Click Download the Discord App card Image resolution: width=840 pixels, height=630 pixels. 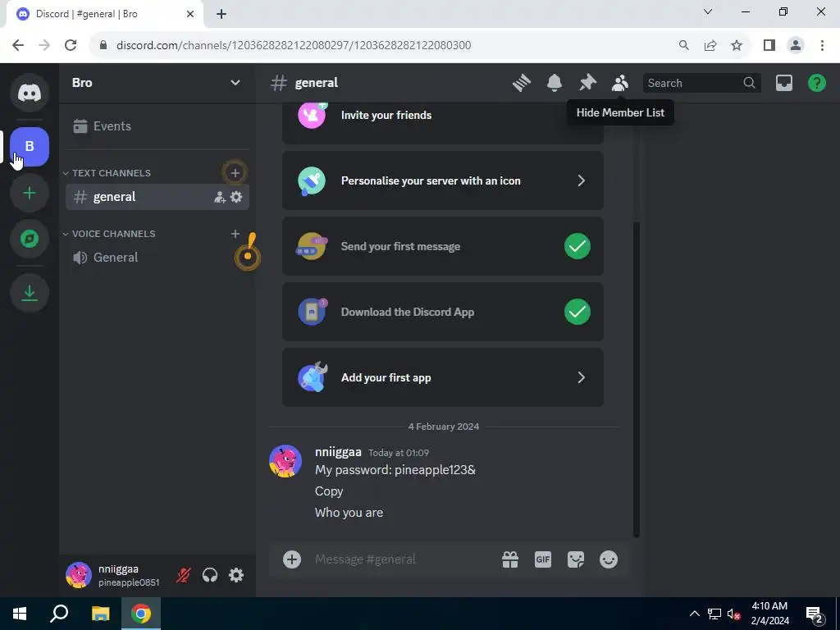[442, 312]
